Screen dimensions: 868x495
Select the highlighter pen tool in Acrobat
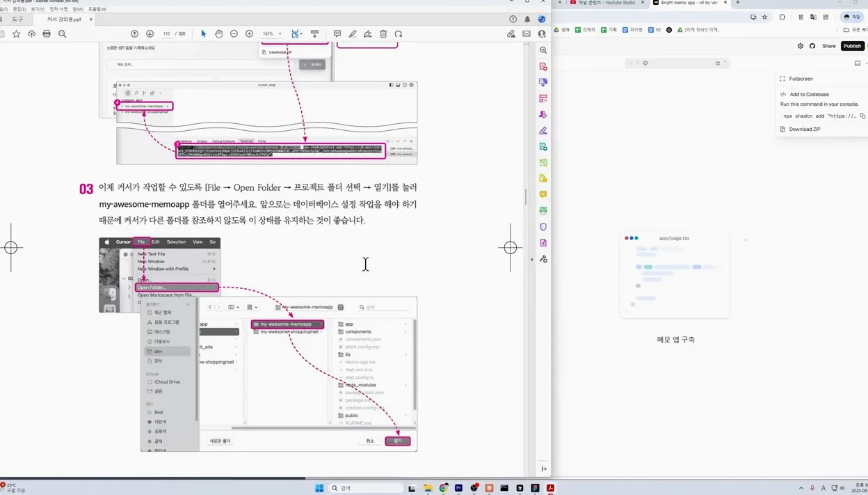click(353, 33)
